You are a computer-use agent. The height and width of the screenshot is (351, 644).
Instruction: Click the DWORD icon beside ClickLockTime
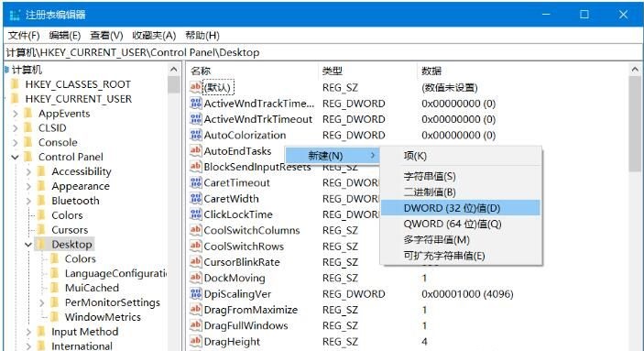pyautogui.click(x=195, y=214)
